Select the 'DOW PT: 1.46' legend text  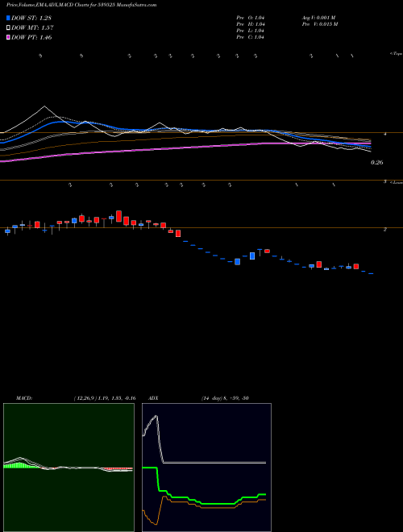(31, 38)
